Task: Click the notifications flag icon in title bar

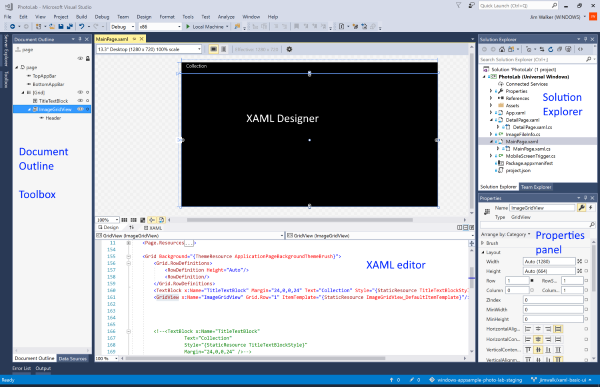Action: 458,5
